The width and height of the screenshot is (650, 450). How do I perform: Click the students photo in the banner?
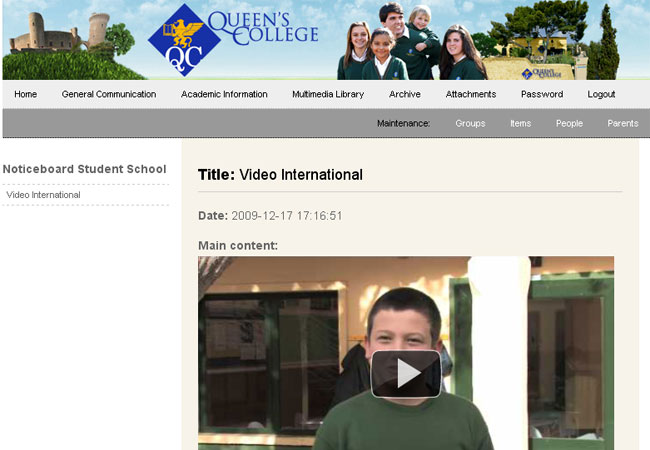point(412,41)
